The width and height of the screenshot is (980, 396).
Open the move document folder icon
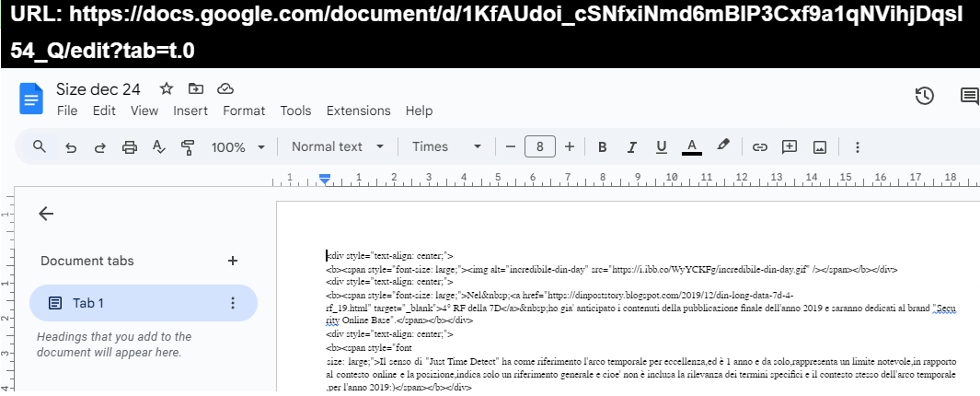coord(196,88)
